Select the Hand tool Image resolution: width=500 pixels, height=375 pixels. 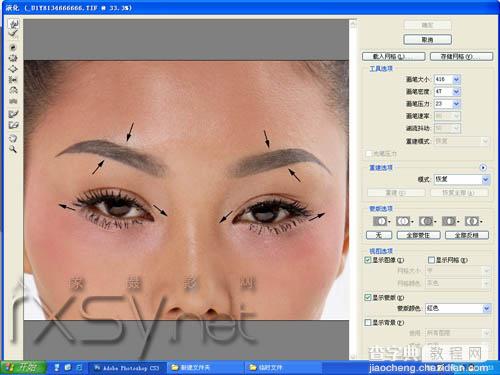[x=13, y=138]
